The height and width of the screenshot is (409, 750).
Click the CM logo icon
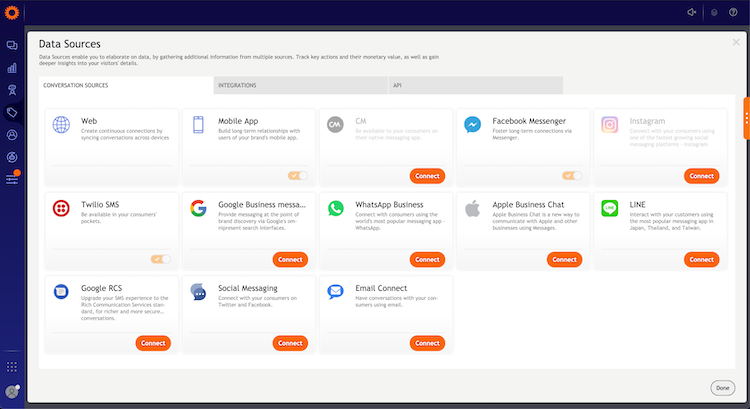[335, 124]
